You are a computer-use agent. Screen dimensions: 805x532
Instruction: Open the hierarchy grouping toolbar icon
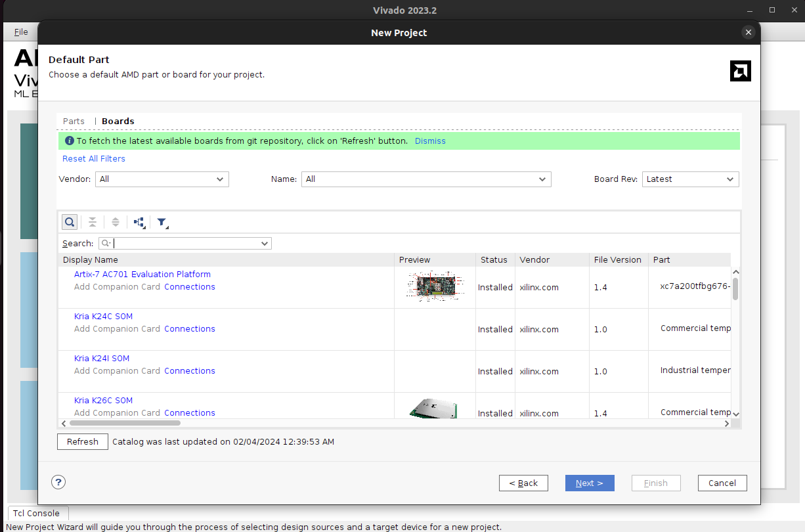pyautogui.click(x=139, y=223)
